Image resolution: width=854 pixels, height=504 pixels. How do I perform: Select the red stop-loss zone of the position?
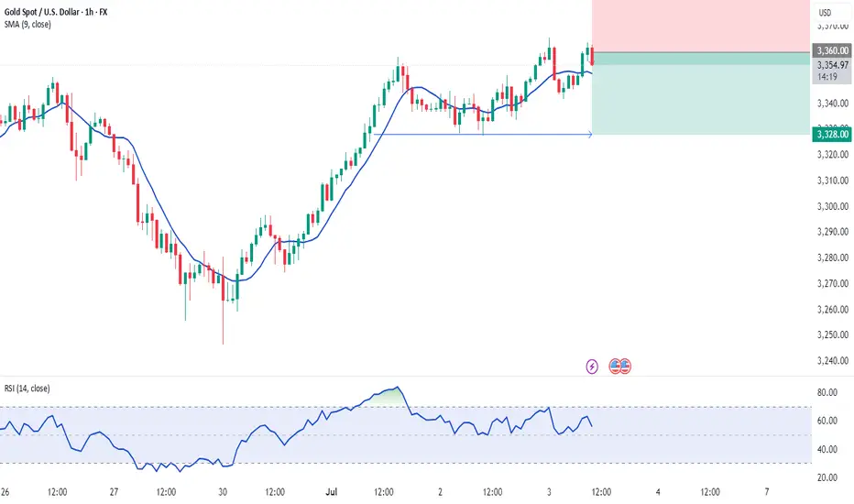pyautogui.click(x=701, y=26)
